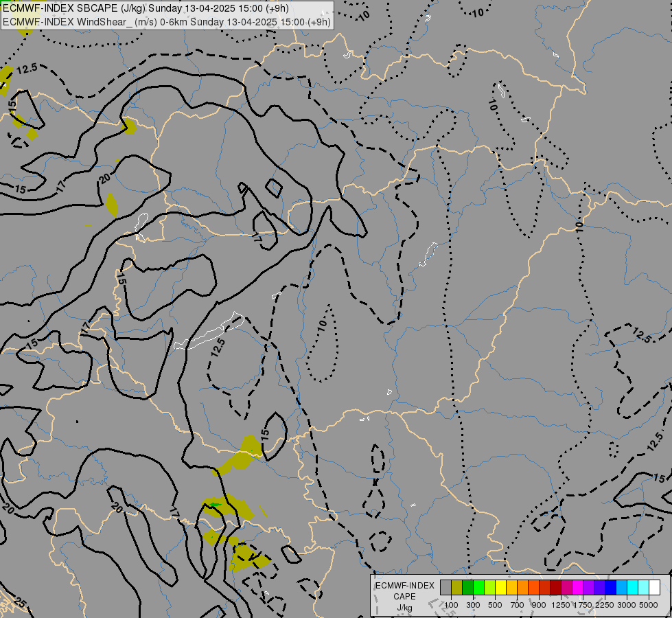Click the 1250 legend tick value
The height and width of the screenshot is (618, 672).
tap(561, 605)
